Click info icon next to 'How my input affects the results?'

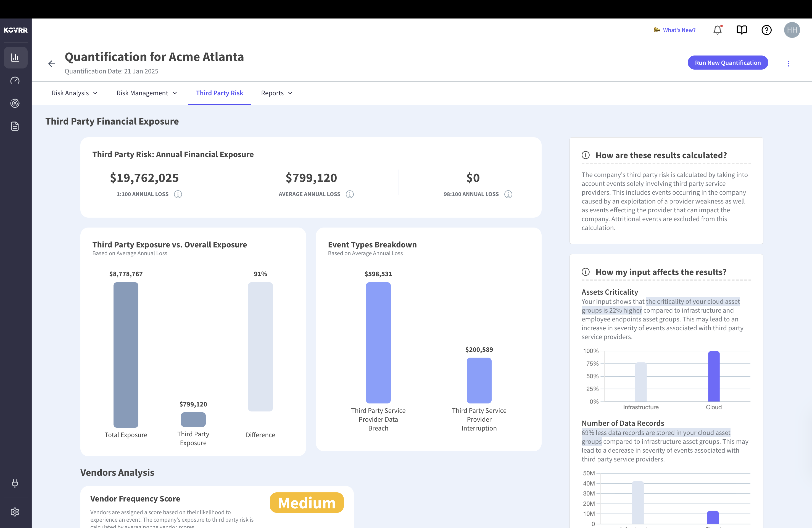click(586, 272)
